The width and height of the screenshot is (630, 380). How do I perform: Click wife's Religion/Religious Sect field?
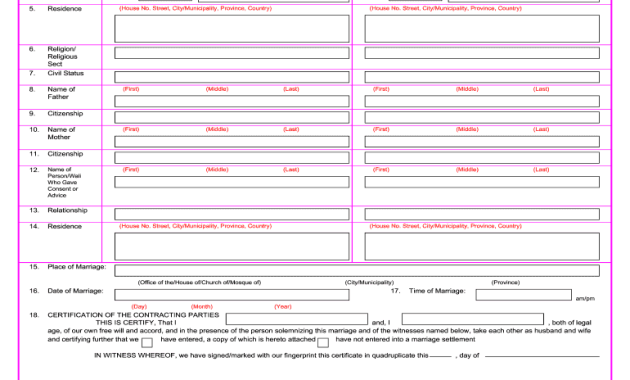(x=482, y=53)
